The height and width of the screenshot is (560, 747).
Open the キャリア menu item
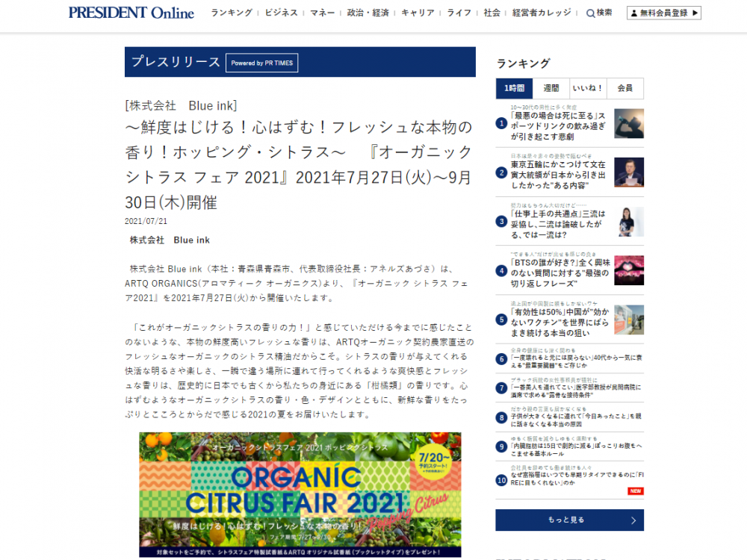(418, 13)
